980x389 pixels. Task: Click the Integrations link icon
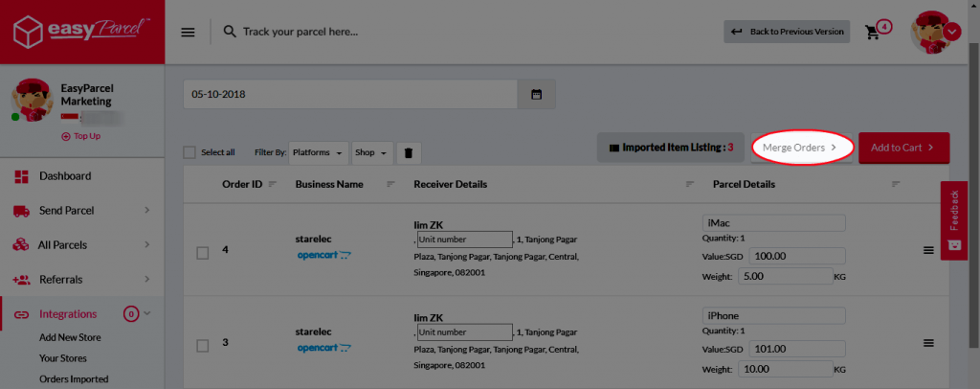click(21, 314)
